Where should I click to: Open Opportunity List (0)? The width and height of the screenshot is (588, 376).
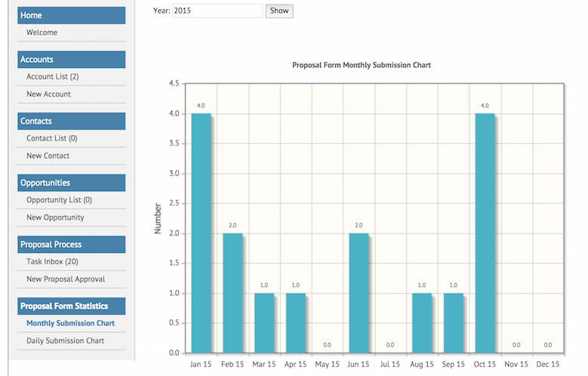tap(59, 200)
